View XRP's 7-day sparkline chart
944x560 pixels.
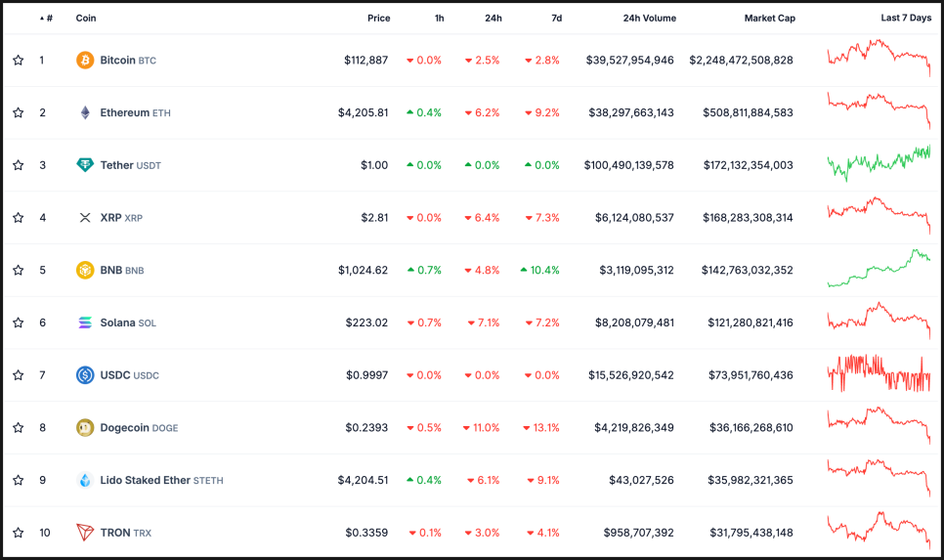879,215
